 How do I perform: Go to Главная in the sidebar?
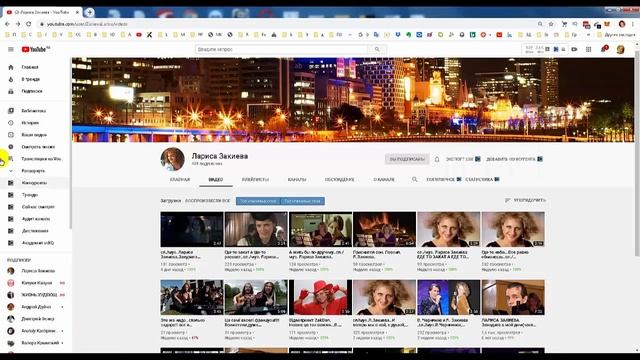click(x=30, y=67)
